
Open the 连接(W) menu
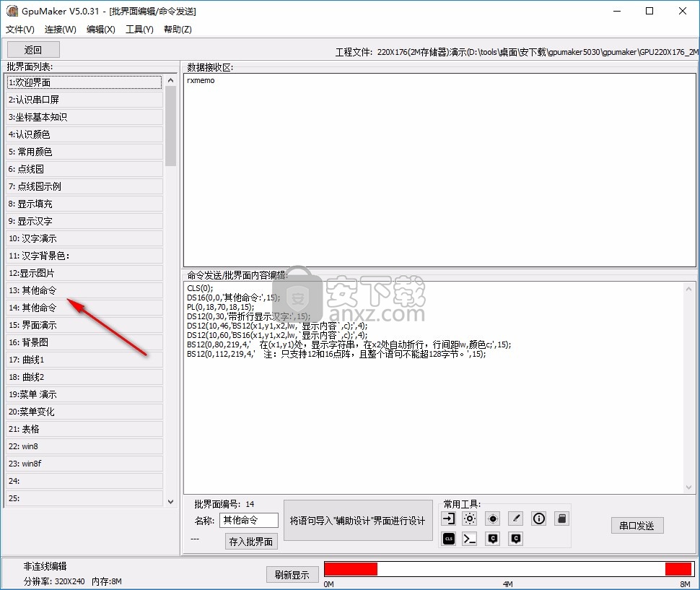pyautogui.click(x=61, y=30)
